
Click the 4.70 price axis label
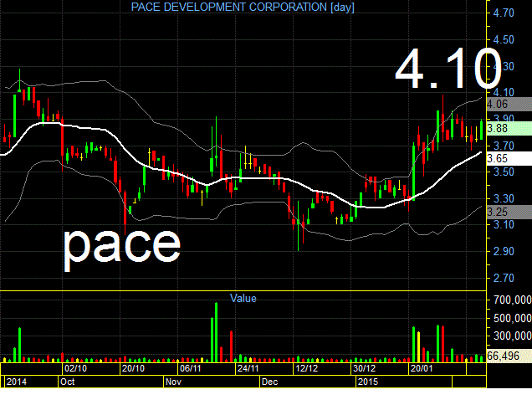[x=504, y=13]
